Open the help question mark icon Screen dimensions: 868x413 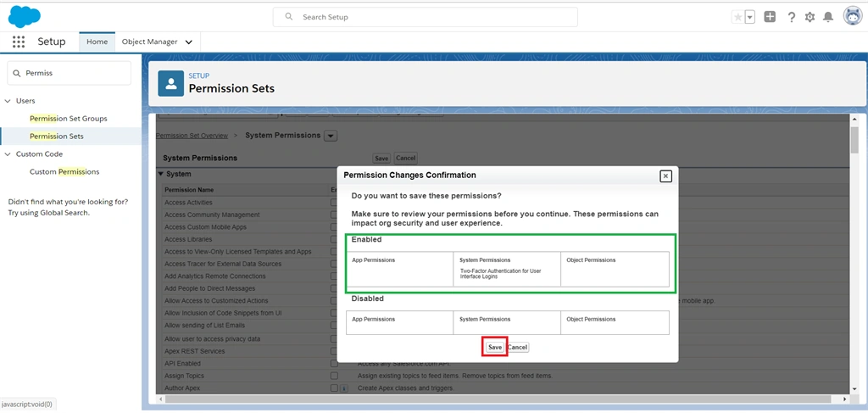(792, 17)
